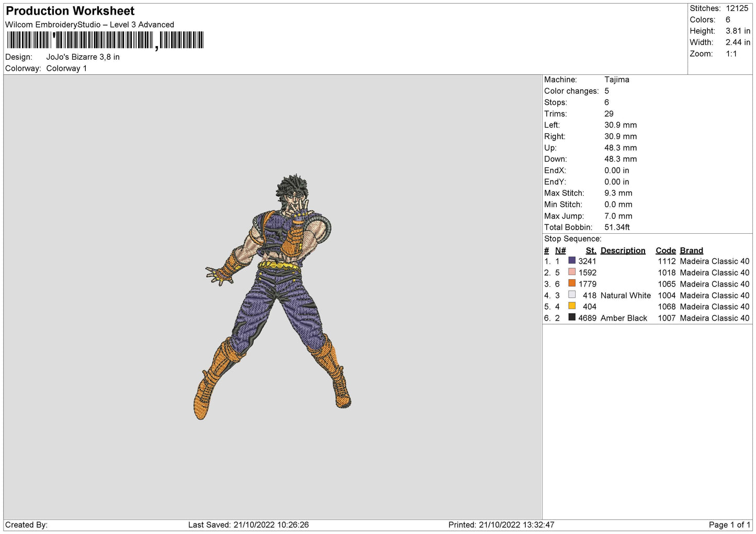756x534 pixels.
Task: Click the Max Jump value '7.0 mm'
Action: point(618,216)
